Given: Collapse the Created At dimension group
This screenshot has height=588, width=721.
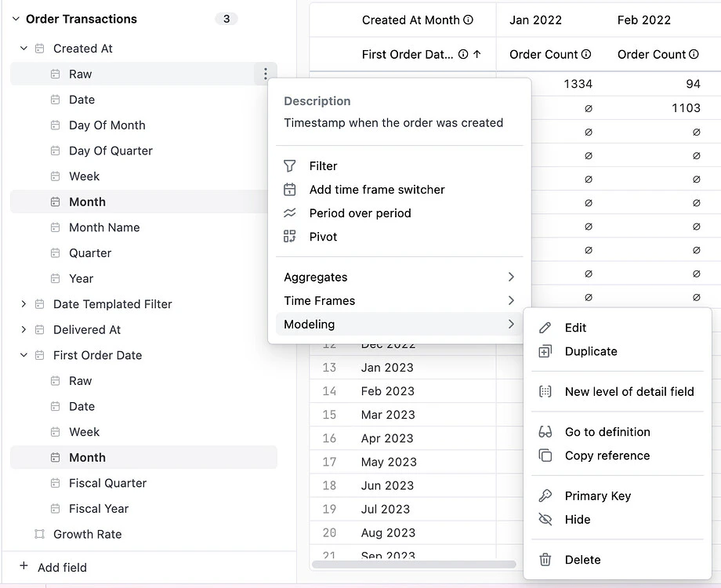Looking at the screenshot, I should [x=24, y=48].
